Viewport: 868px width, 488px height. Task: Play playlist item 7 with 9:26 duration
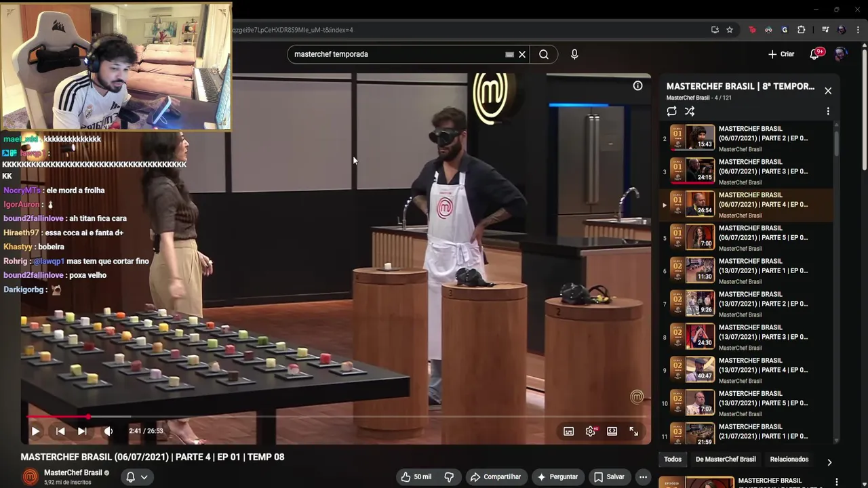(746, 304)
